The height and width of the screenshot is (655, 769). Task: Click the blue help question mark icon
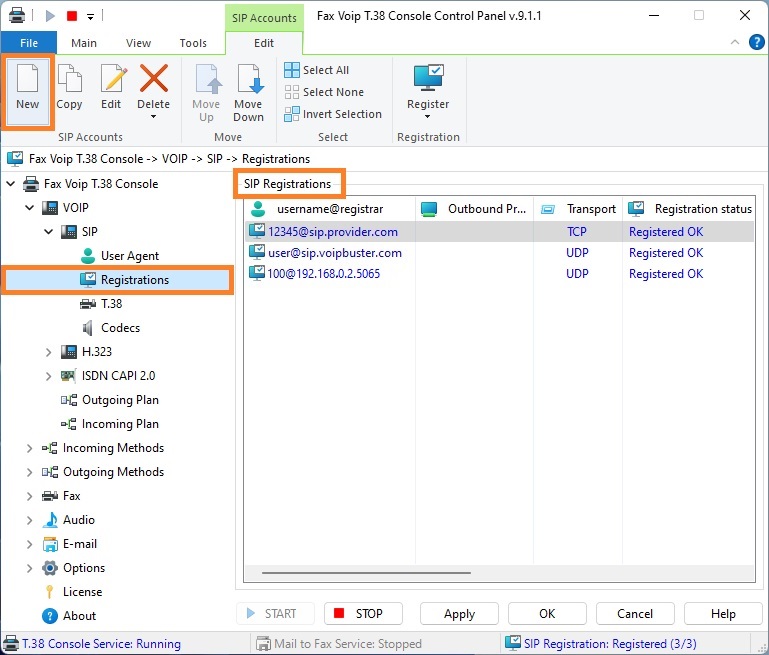pyautogui.click(x=756, y=42)
